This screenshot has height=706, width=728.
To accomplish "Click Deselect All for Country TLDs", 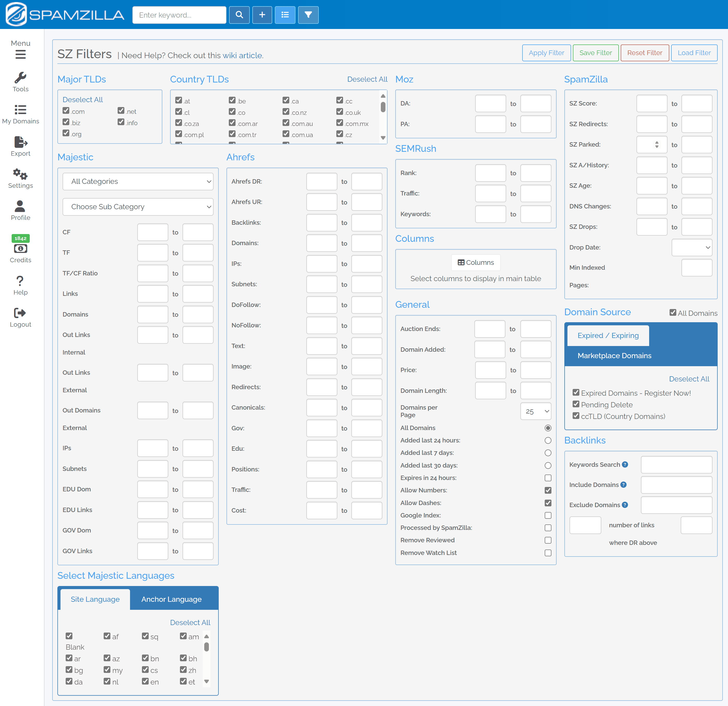I will coord(367,79).
